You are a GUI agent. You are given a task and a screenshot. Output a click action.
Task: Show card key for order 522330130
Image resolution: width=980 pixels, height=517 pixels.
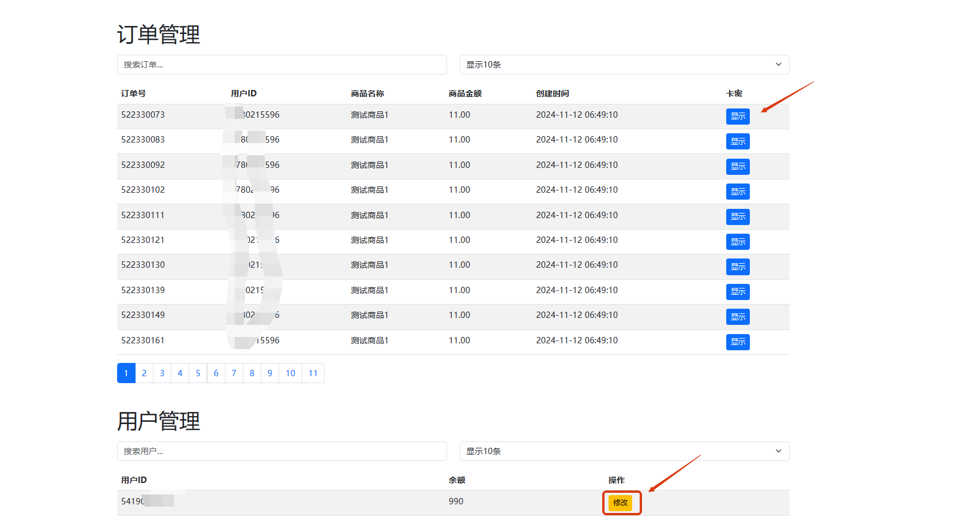tap(738, 267)
